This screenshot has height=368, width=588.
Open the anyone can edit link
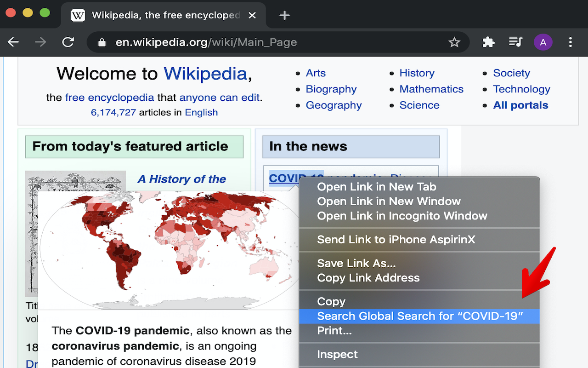220,98
